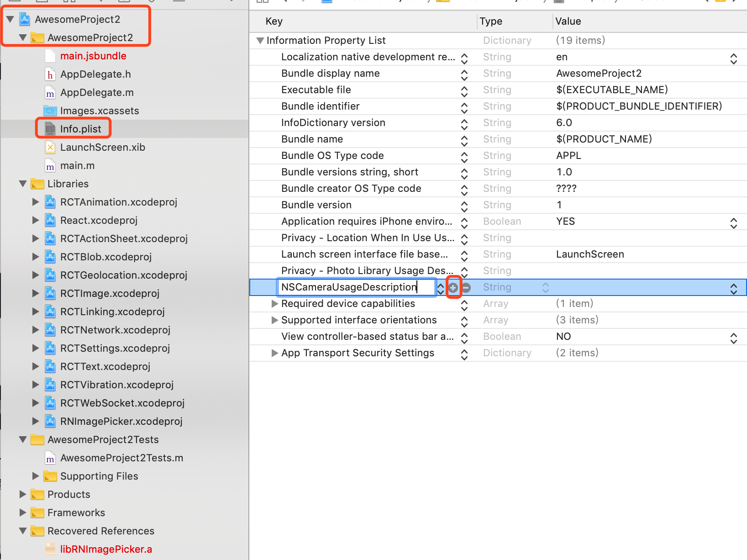Viewport: 747px width, 560px height.
Task: Click into NSCameraUsageDescription key field
Action: point(356,287)
